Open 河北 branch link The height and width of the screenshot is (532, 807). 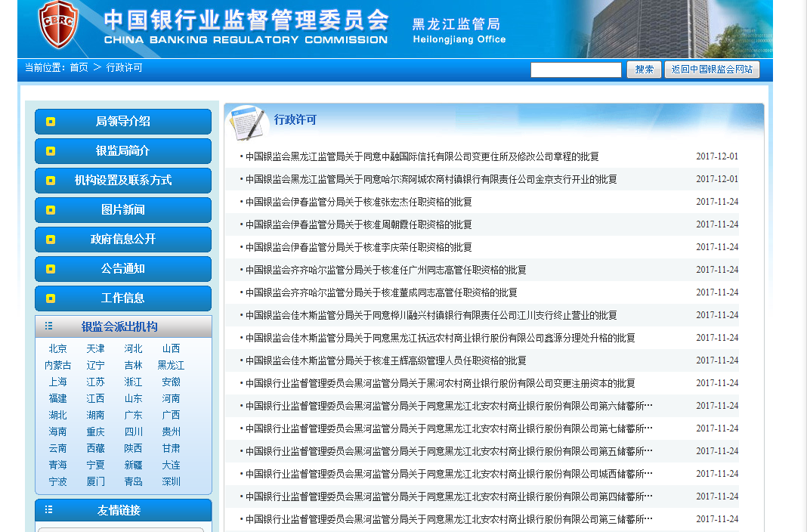133,349
